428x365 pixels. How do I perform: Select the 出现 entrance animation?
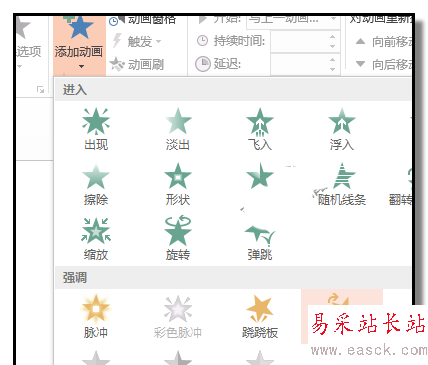point(96,129)
